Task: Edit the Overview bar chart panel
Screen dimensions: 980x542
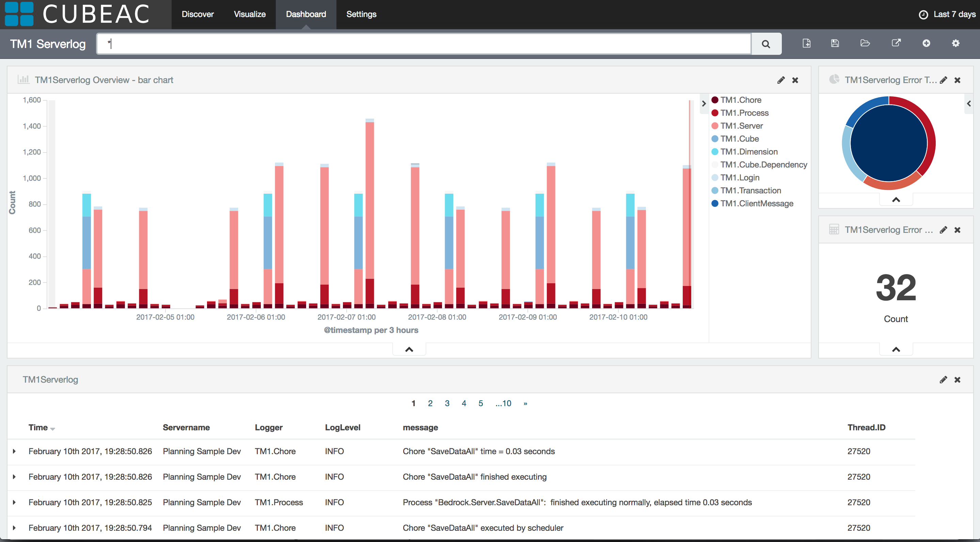Action: click(781, 80)
